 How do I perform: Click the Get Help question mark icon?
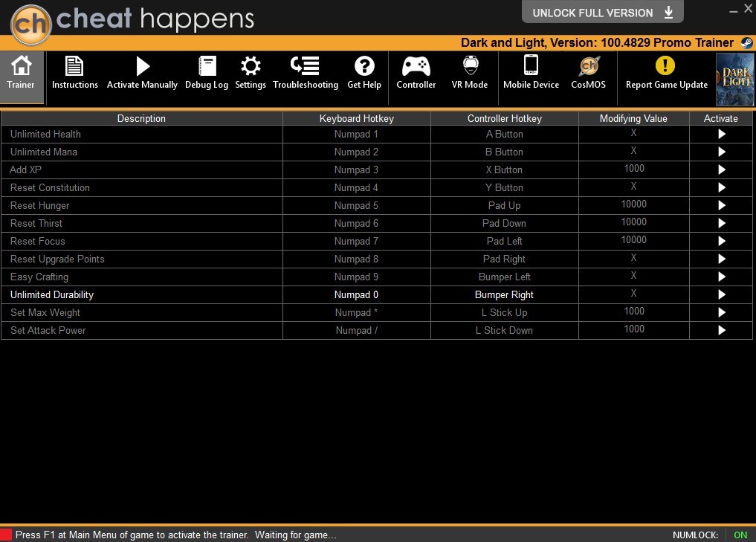pyautogui.click(x=364, y=67)
